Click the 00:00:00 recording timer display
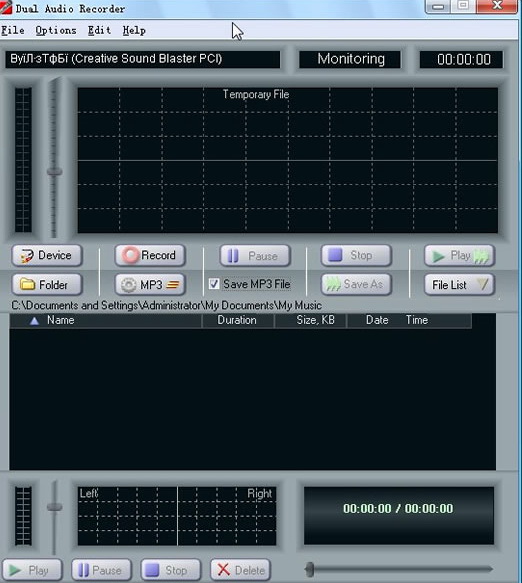Screen dimensions: 522x583 (461, 59)
